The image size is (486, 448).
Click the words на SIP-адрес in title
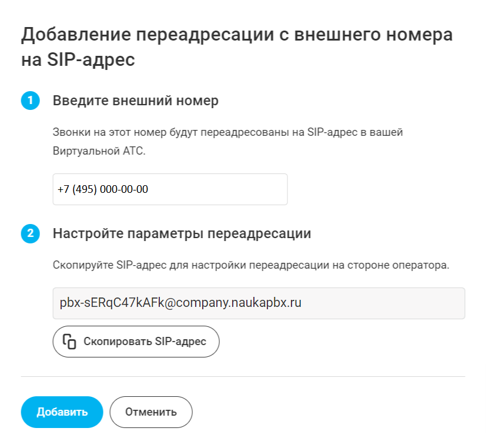point(78,61)
